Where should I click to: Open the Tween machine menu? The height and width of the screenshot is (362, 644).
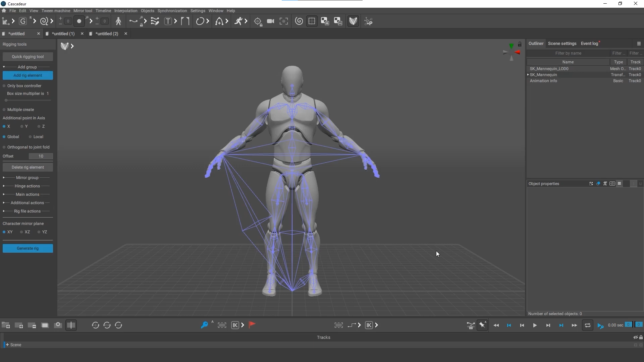pos(56,11)
